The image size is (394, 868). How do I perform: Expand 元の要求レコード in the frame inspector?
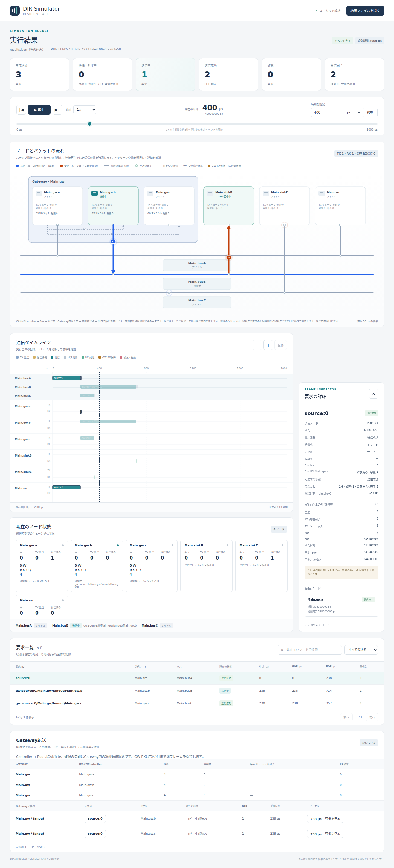pos(317,625)
